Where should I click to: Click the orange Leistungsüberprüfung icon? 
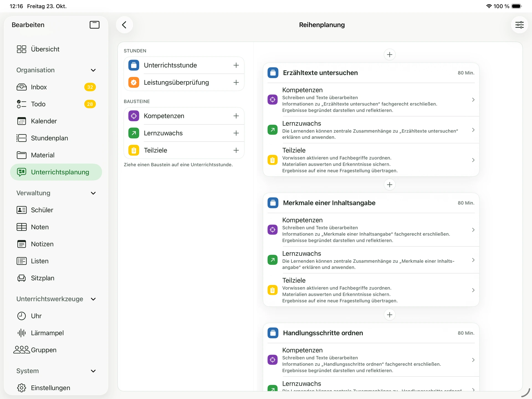point(134,82)
